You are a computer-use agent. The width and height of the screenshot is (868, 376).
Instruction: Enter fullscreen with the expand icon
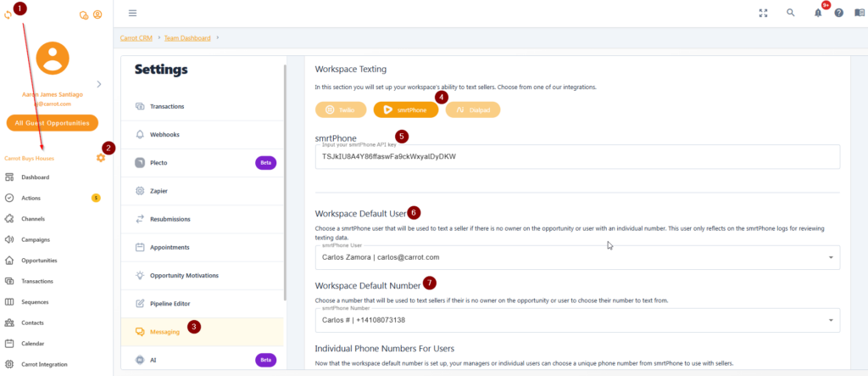click(764, 14)
